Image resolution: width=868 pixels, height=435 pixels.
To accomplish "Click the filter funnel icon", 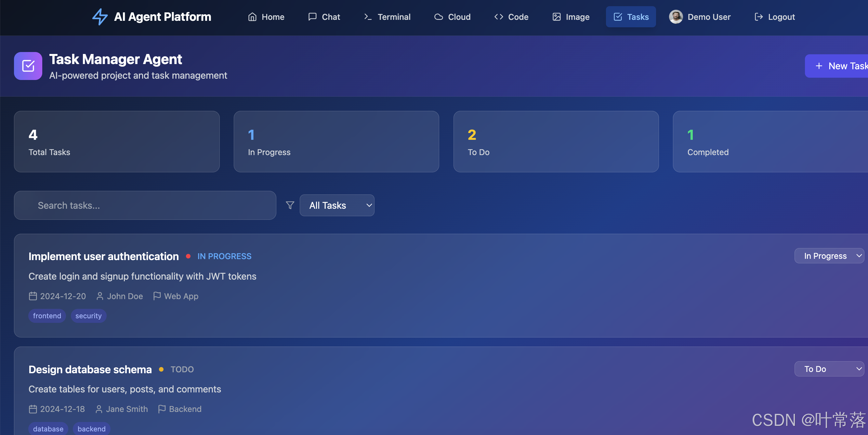I will point(290,205).
